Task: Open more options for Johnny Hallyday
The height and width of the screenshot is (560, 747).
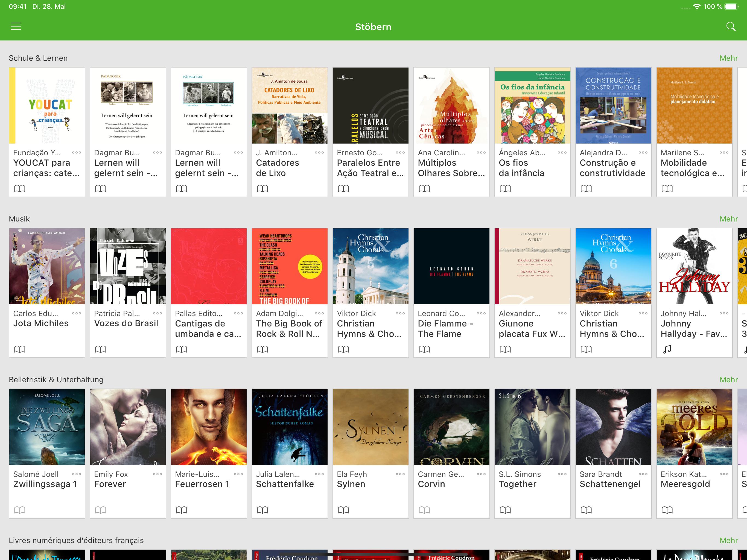Action: point(724,313)
